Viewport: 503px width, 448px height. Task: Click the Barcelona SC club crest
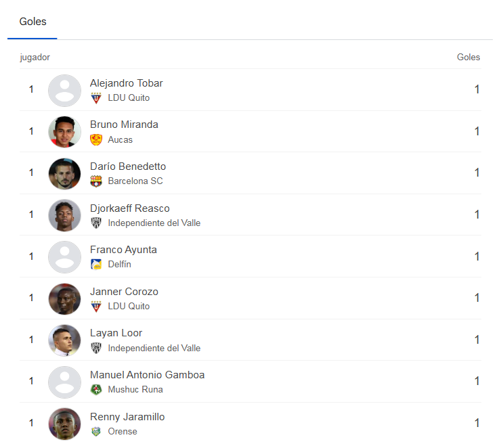pyautogui.click(x=96, y=181)
